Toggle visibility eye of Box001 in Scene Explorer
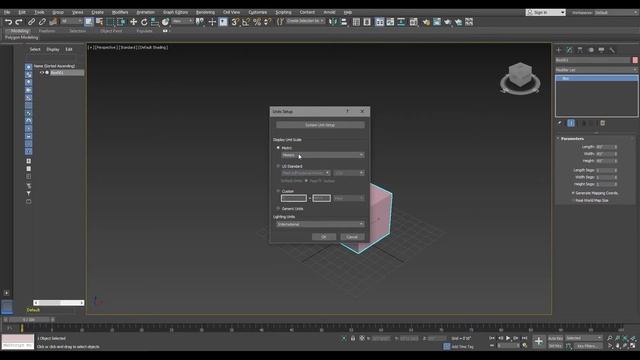The image size is (640, 360). [x=42, y=73]
